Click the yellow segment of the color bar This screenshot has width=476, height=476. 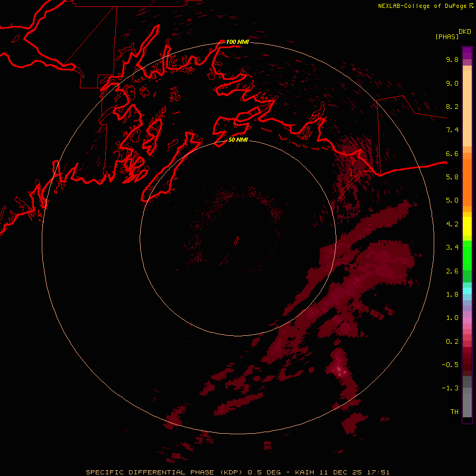pyautogui.click(x=467, y=226)
